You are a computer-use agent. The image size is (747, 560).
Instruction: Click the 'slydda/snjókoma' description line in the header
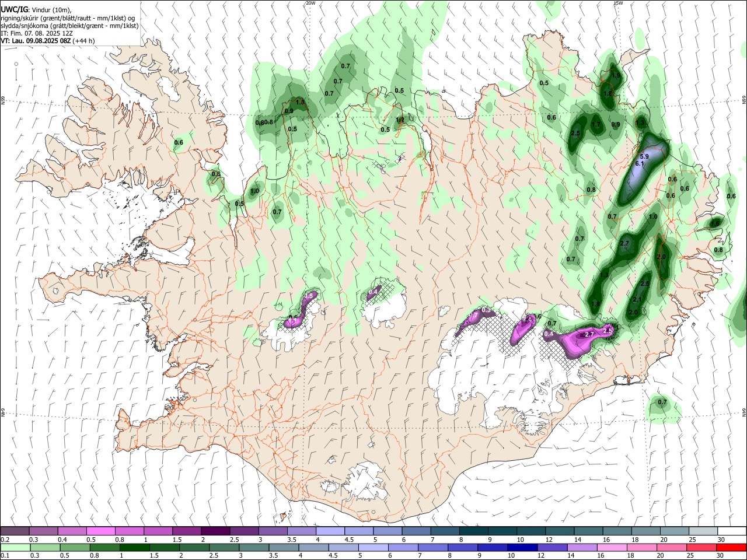click(69, 26)
